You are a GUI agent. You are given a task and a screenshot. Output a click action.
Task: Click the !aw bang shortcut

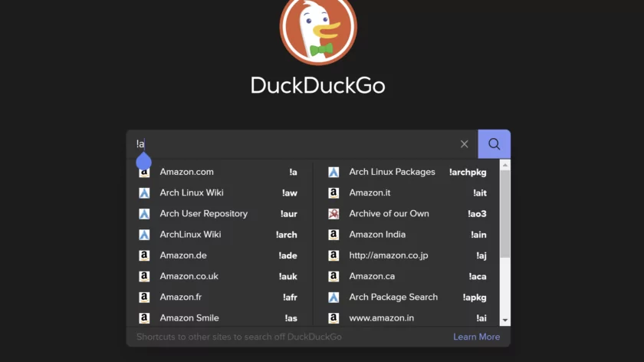click(x=290, y=193)
